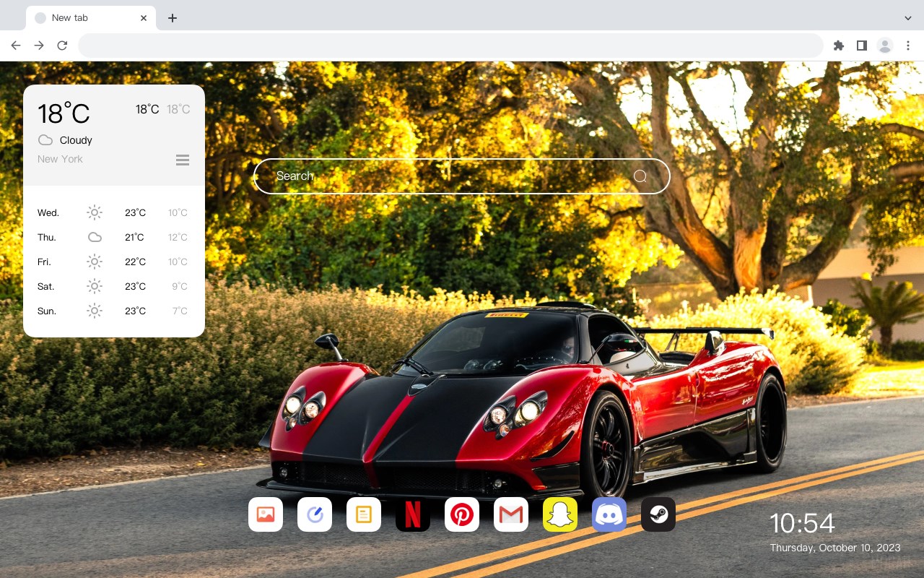Click Saturday's 9°C low temperature

click(x=180, y=286)
